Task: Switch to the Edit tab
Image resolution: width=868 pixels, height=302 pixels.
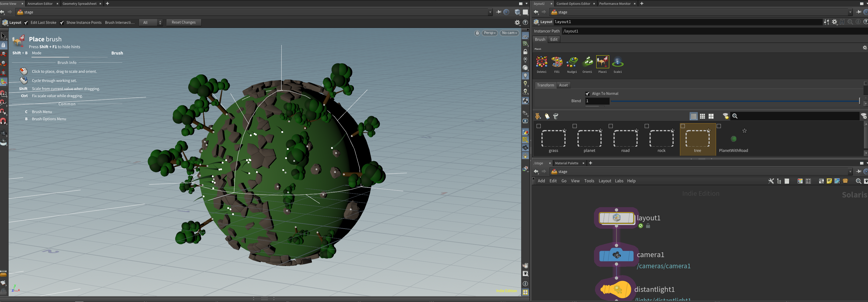Action: coord(554,39)
